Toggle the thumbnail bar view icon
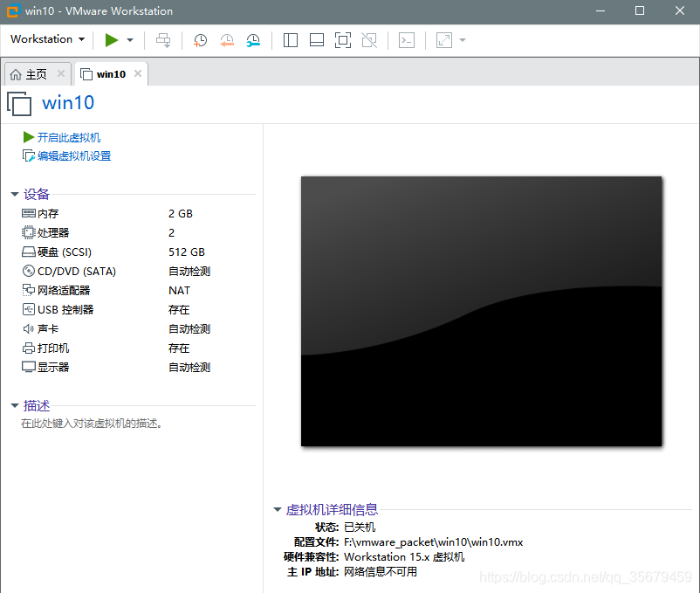The height and width of the screenshot is (593, 700). [317, 40]
